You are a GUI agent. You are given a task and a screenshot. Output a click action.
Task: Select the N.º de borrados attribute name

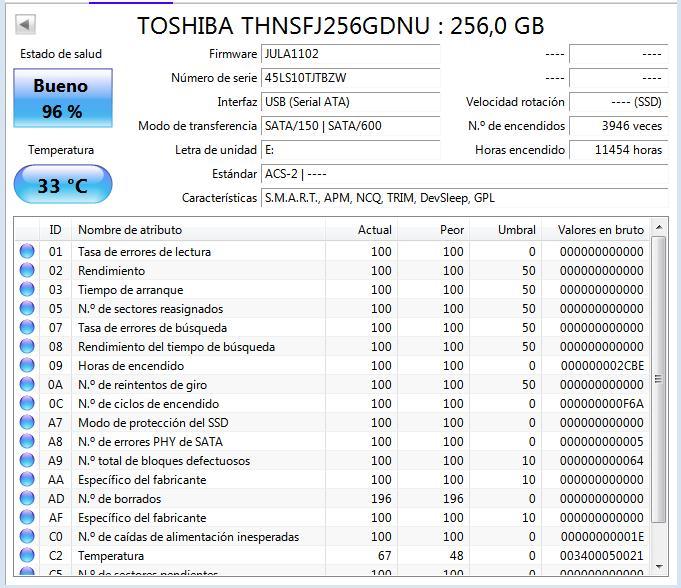119,499
